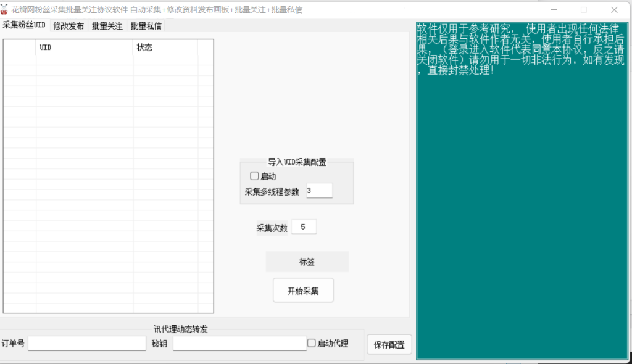632x364 pixels.
Task: Focus the 采集多线程参数 input field
Action: coord(318,191)
